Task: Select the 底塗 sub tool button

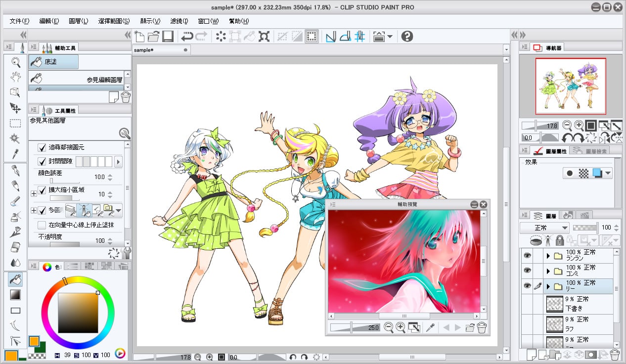Action: (53, 62)
